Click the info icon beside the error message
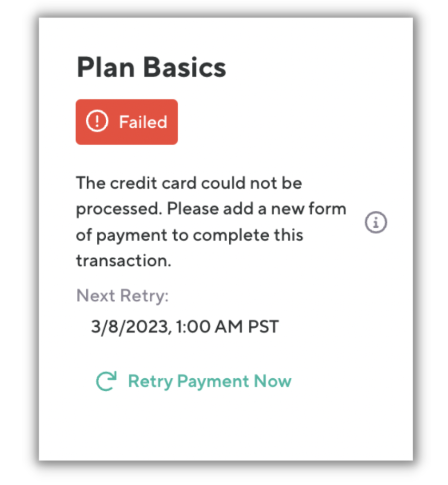The height and width of the screenshot is (485, 448). (x=376, y=223)
